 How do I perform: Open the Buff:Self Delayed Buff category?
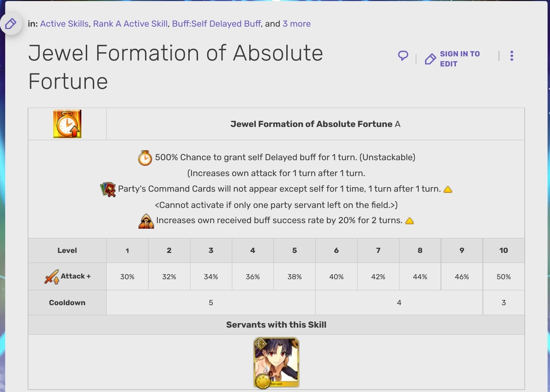click(x=216, y=24)
